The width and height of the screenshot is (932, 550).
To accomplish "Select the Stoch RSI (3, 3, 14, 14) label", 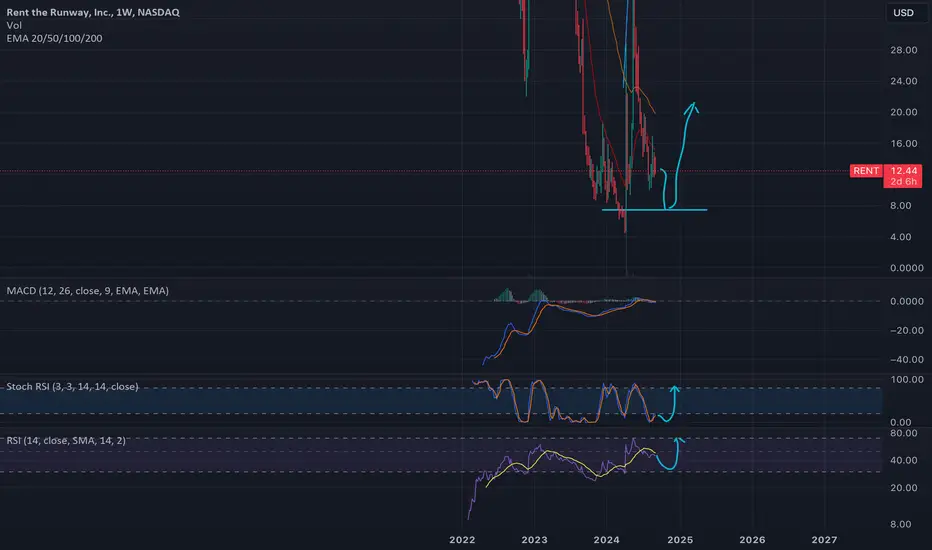I will (x=72, y=386).
